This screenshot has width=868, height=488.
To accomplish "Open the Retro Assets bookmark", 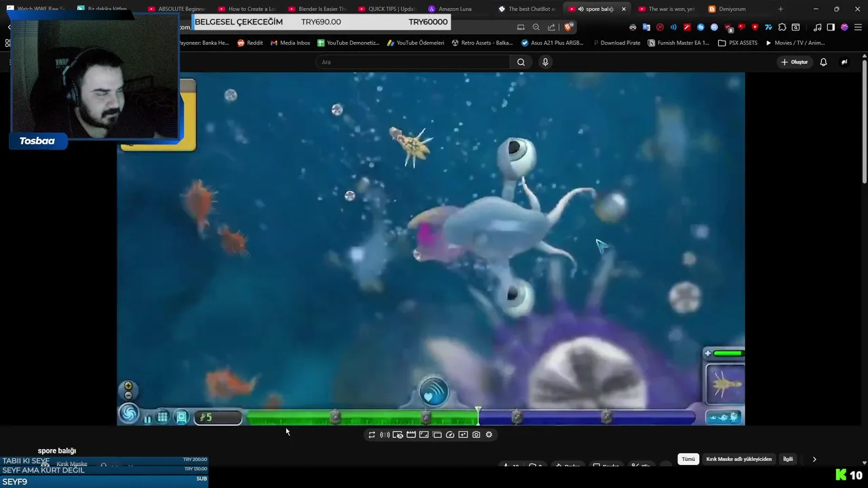I will [481, 43].
